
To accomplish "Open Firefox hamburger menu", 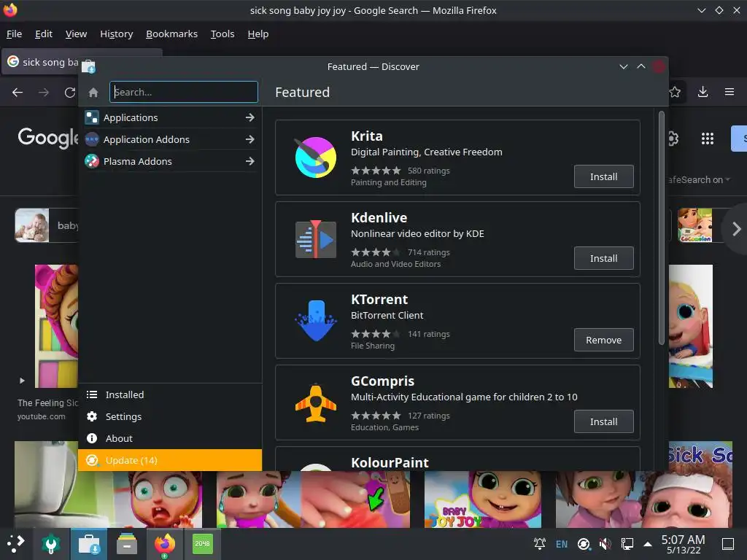I will (729, 92).
